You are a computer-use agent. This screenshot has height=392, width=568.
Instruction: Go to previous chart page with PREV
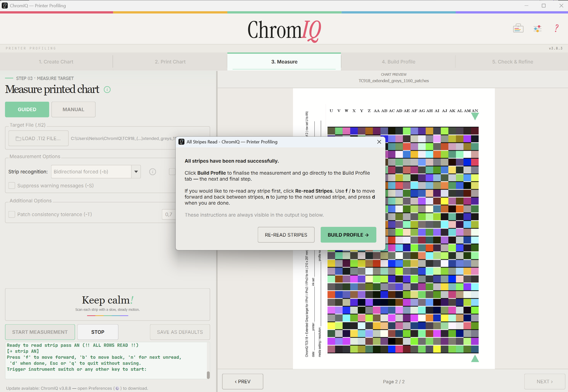click(x=242, y=382)
